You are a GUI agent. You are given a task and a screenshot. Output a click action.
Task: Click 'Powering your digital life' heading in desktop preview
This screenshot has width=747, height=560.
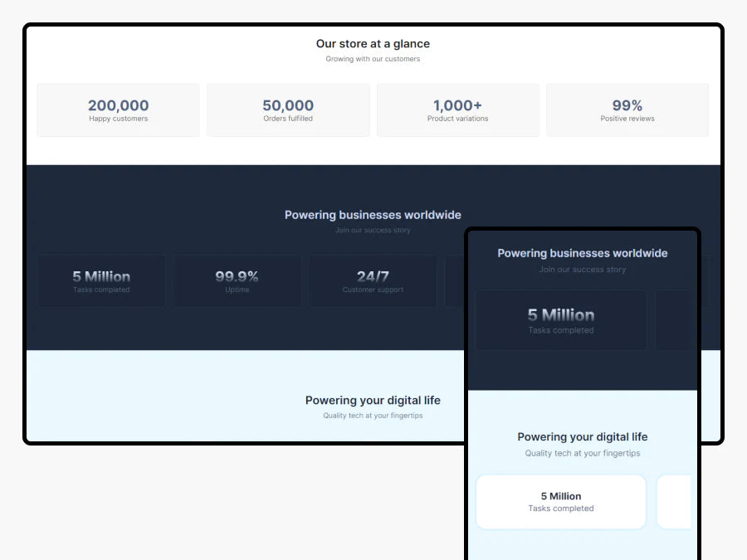373,401
